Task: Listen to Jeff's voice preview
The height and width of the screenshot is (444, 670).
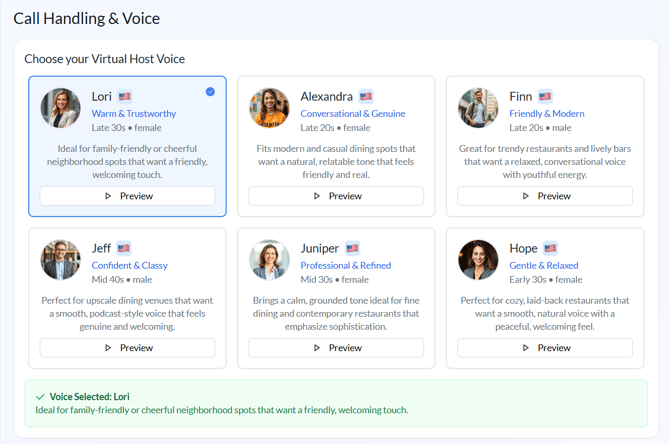Action: 128,348
